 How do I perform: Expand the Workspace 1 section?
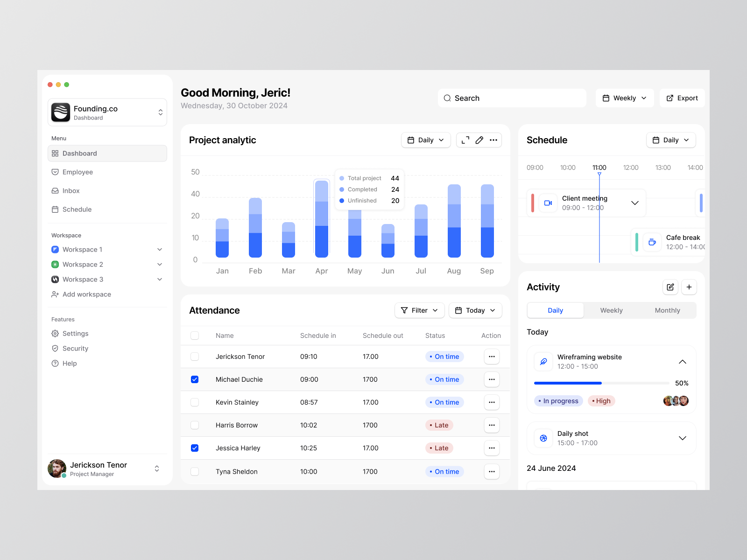[160, 249]
